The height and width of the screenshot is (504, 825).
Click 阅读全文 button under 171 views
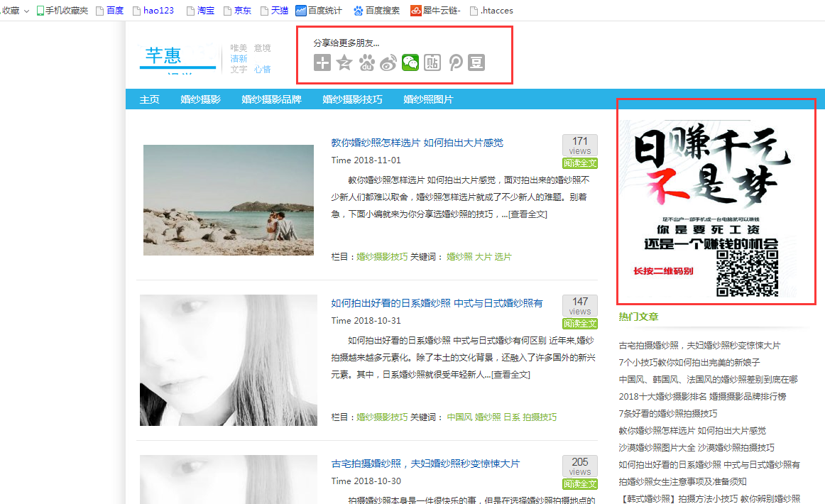pos(580,163)
